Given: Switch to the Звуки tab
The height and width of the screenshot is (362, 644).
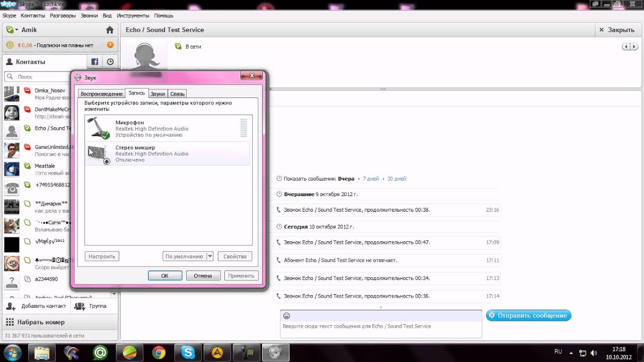Looking at the screenshot, I should click(x=157, y=94).
